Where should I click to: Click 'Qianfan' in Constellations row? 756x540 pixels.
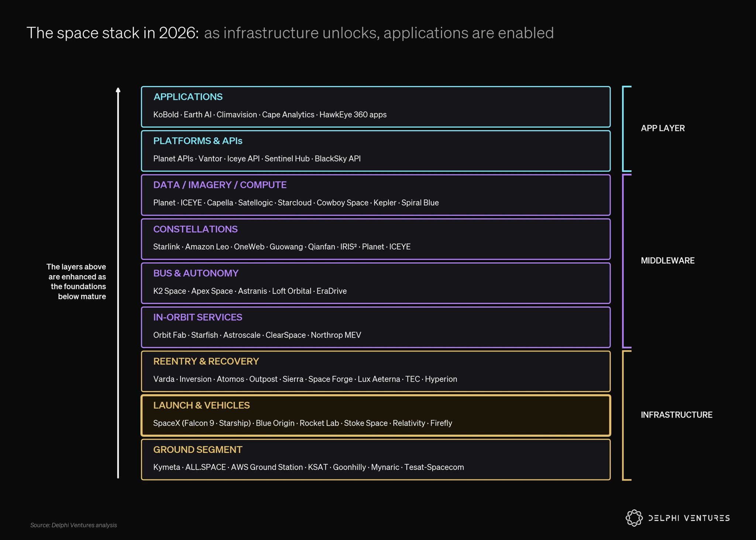coord(322,247)
